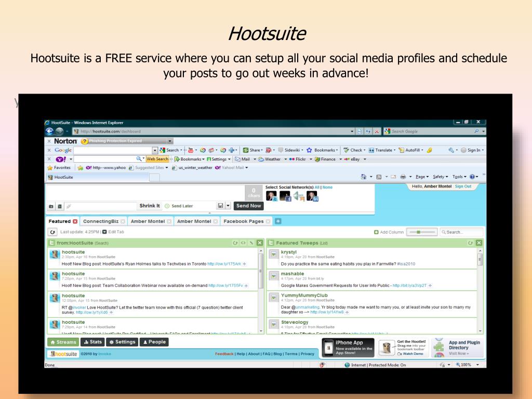Viewport: 532px width, 399px height.
Task: Click the AutoFill toolbar button
Action: [410, 150]
